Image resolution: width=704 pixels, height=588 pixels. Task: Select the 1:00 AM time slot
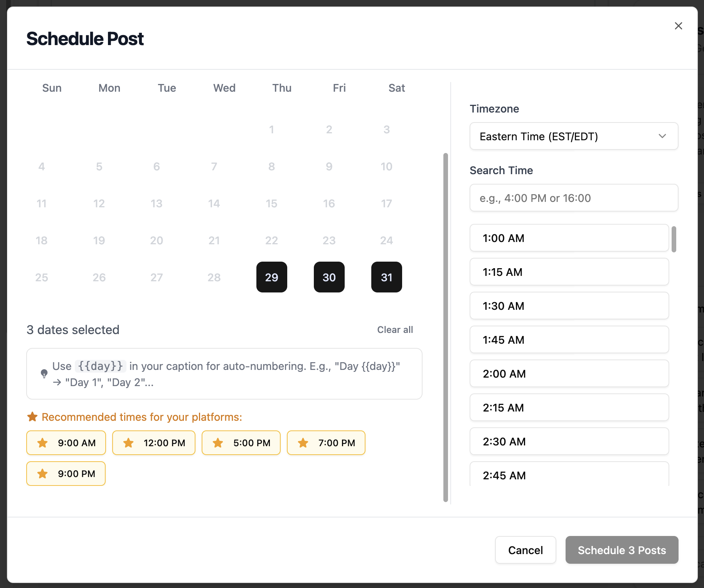click(569, 238)
